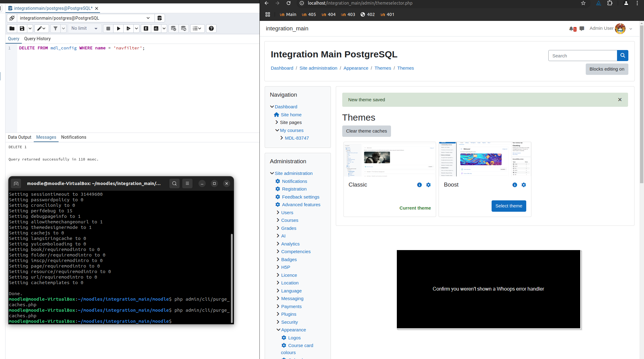Click the new query tool database icon
Screen dimensions: 644x359
click(x=159, y=18)
